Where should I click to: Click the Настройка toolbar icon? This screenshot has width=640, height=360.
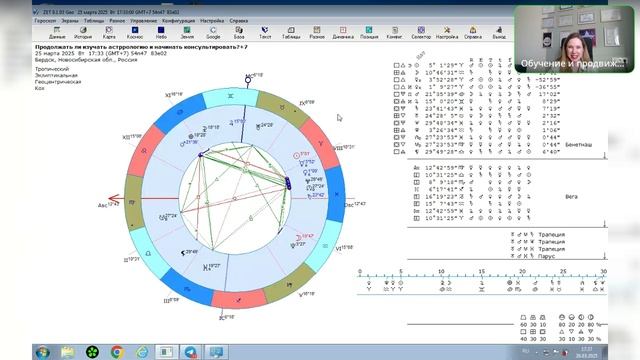[447, 33]
